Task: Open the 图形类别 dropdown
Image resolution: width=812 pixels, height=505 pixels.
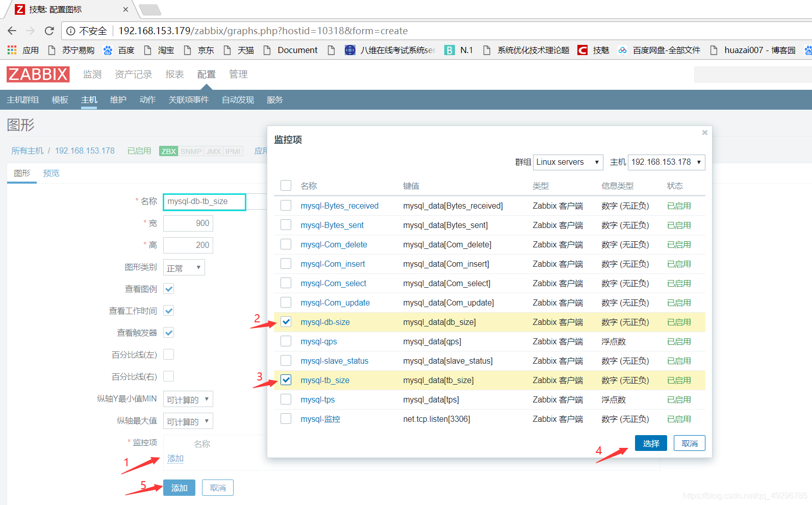Action: pos(184,267)
